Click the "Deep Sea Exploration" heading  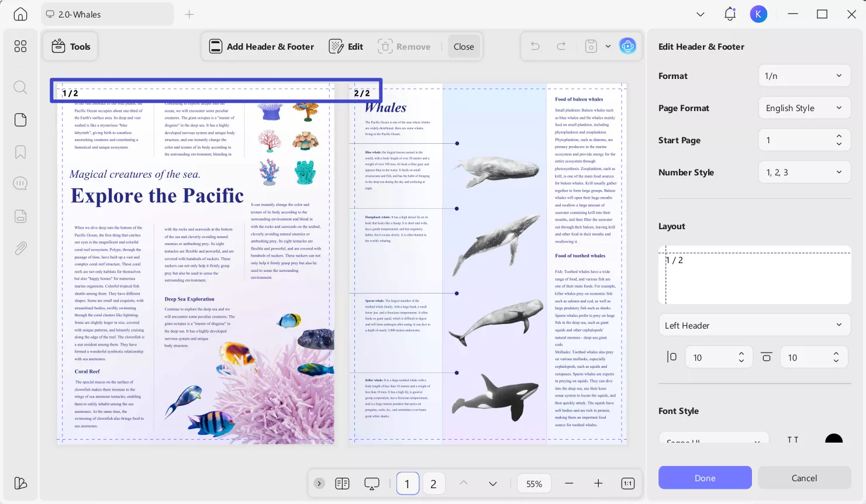189,299
